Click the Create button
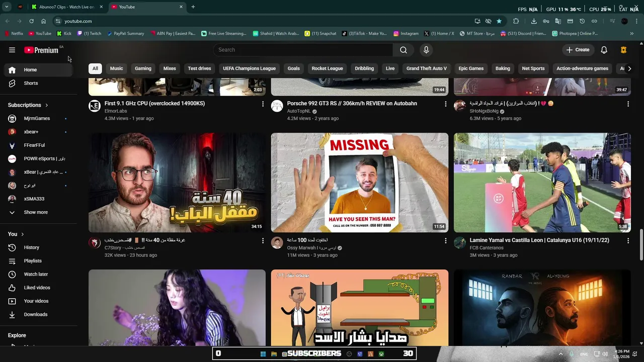 577,50
